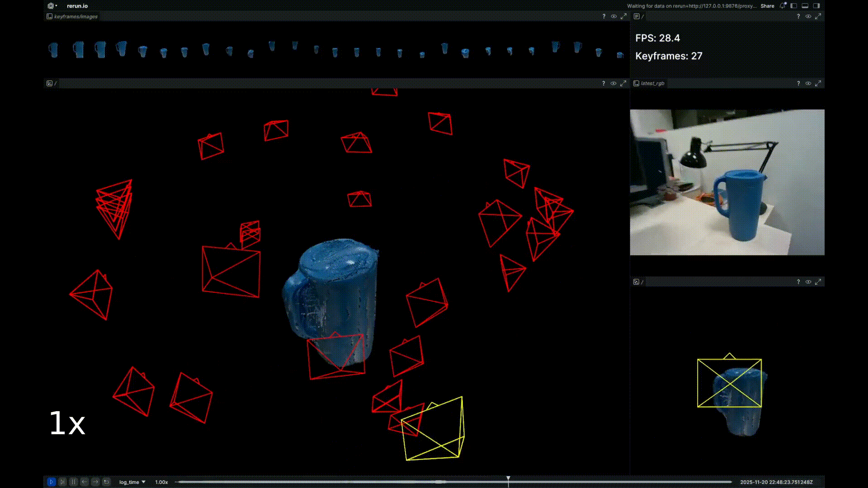Click the timeline scrubber bar
868x488 pixels.
point(362,482)
